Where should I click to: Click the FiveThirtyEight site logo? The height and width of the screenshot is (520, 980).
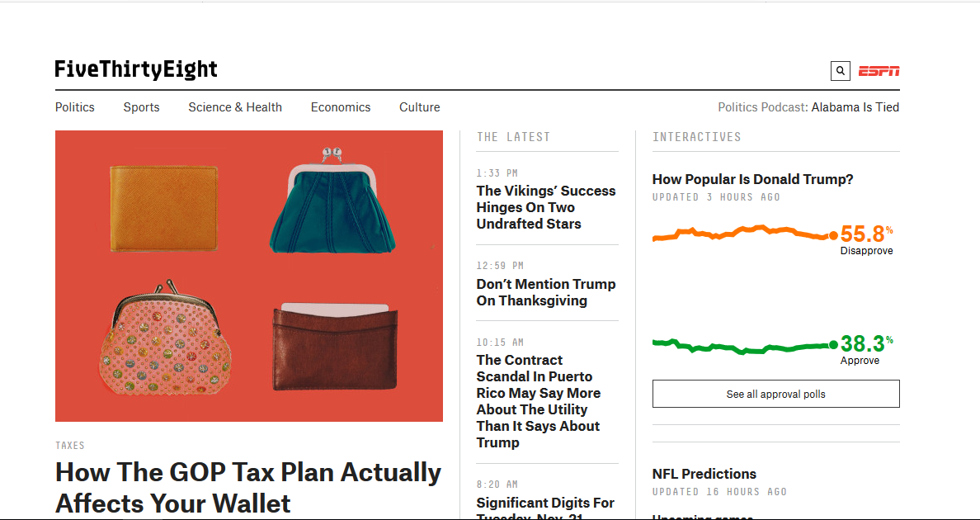[x=136, y=69]
